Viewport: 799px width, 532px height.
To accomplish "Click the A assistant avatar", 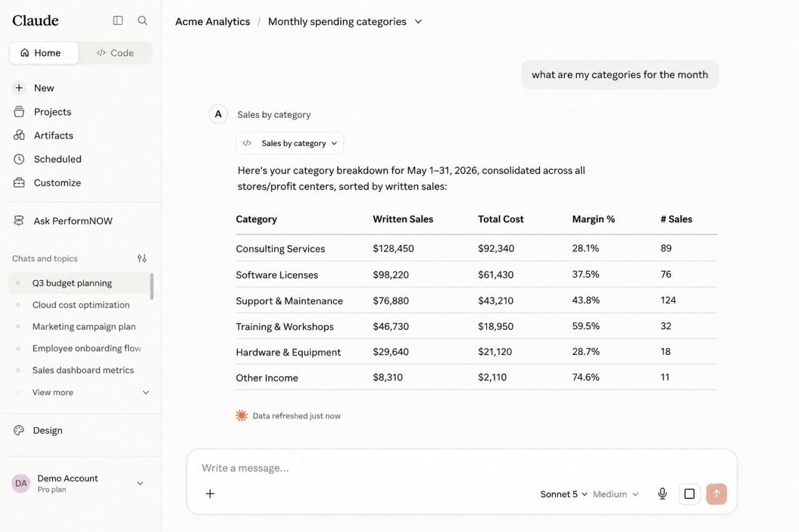I will pos(218,114).
